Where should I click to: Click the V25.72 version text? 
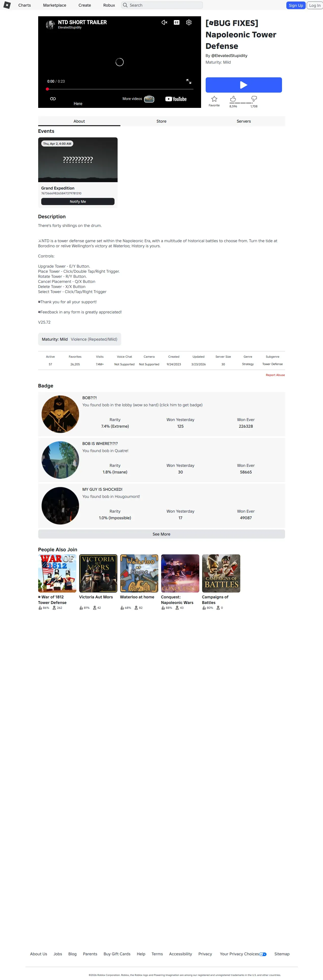[44, 322]
